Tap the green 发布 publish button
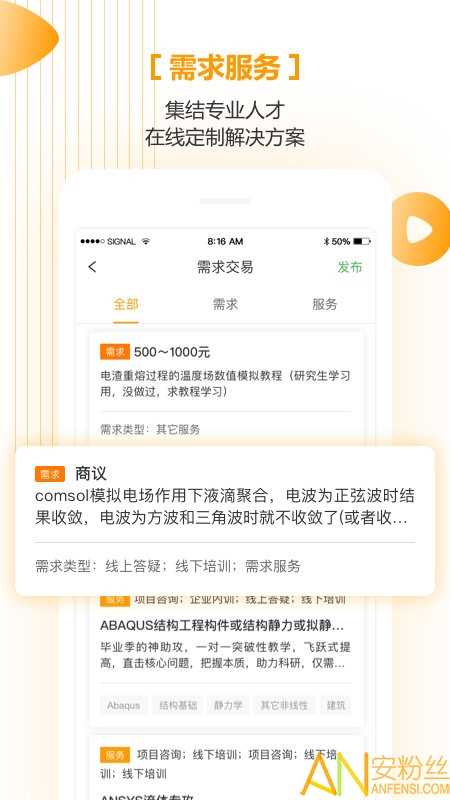This screenshot has height=800, width=450. coord(349,267)
